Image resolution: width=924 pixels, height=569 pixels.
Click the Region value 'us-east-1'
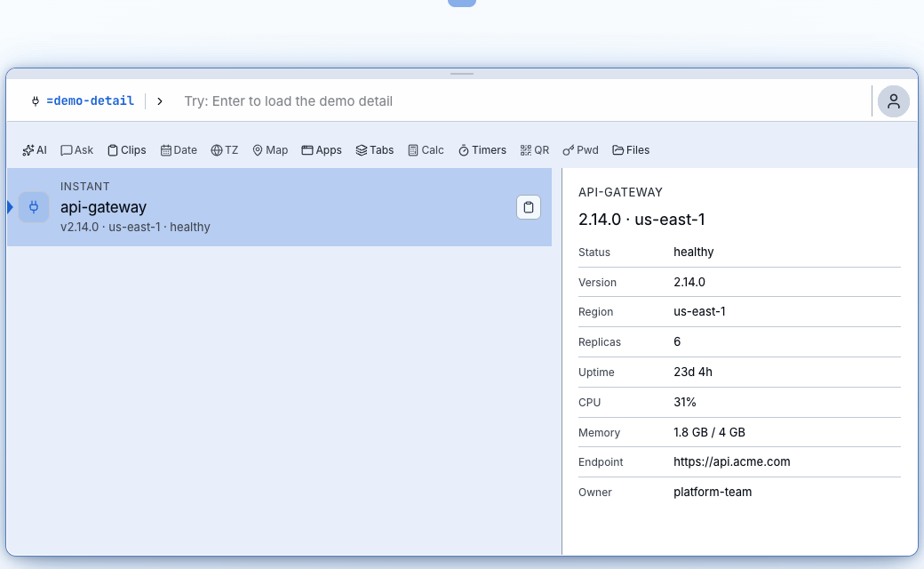point(699,311)
